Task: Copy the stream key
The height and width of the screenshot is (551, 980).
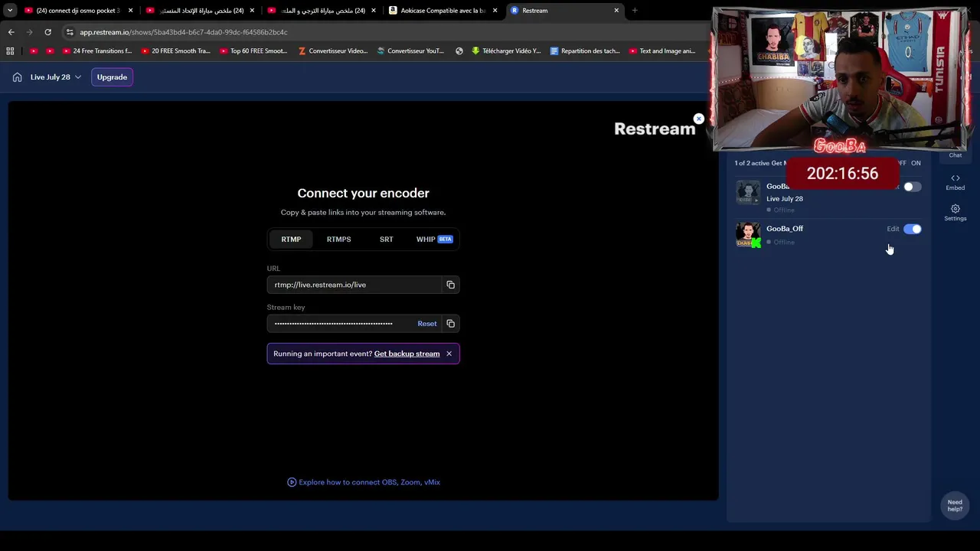Action: click(x=450, y=324)
